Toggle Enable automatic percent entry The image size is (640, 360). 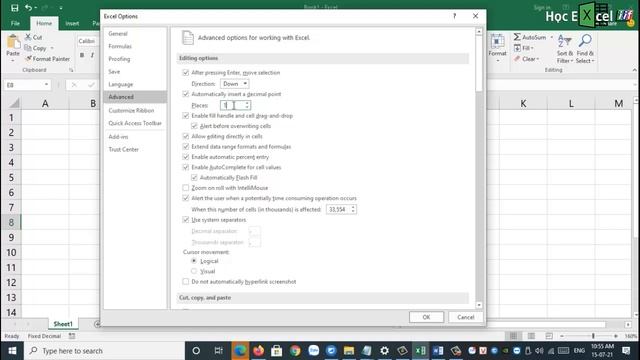click(186, 157)
